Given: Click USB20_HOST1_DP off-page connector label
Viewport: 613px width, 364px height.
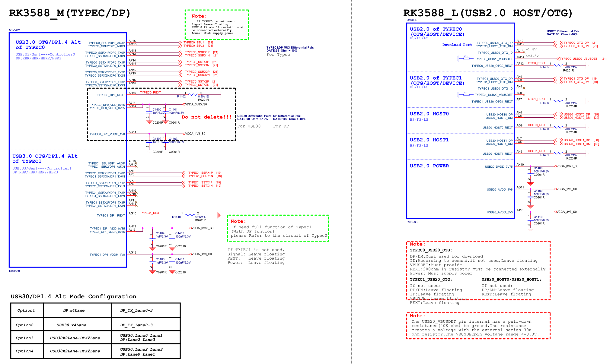Looking at the screenshot, I should [576, 140].
